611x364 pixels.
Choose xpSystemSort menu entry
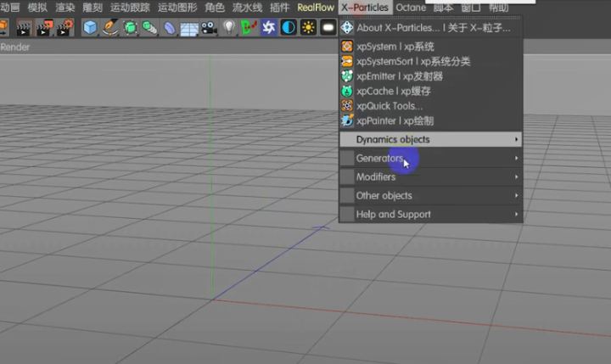(x=430, y=61)
